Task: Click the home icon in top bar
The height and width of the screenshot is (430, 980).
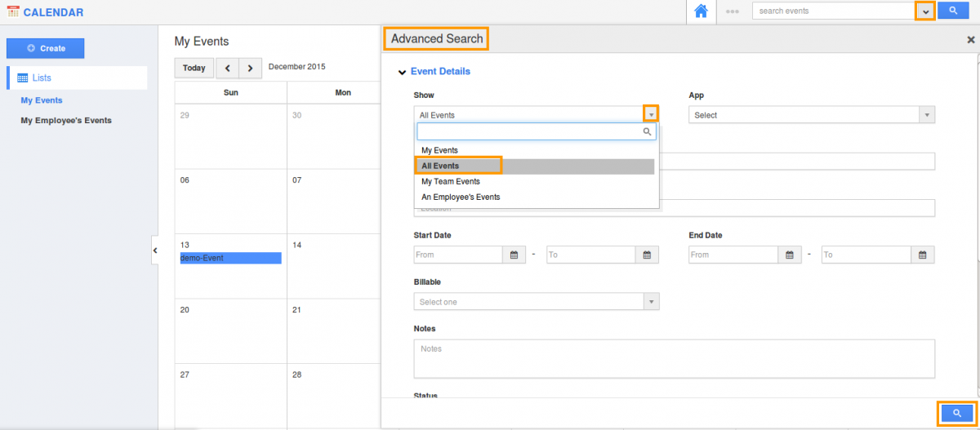Action: [x=700, y=11]
